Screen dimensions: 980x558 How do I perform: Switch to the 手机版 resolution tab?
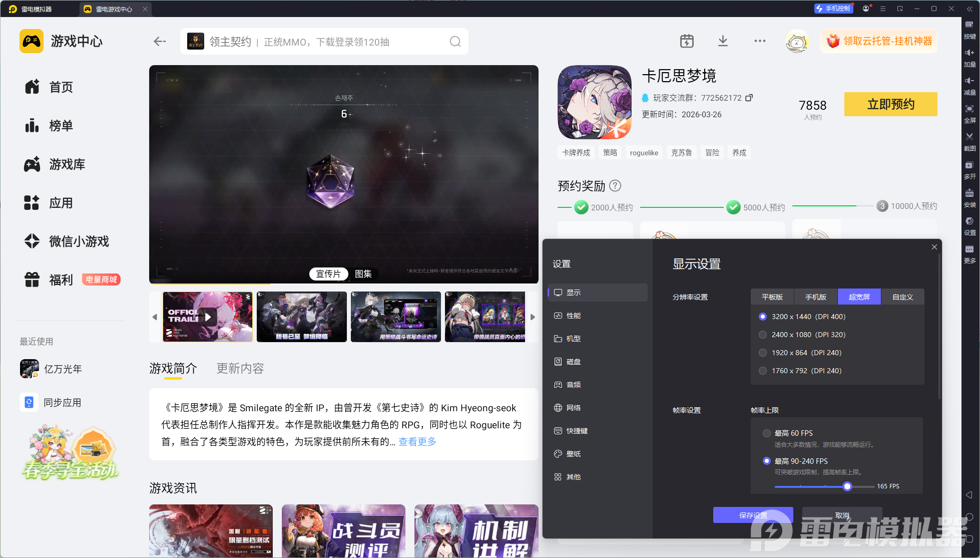pyautogui.click(x=815, y=297)
